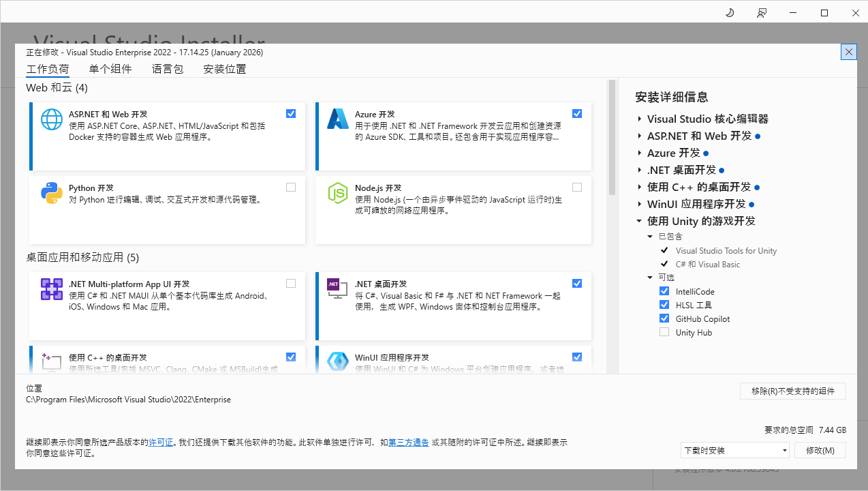Viewport: 868px width, 491px height.
Task: Click the 修改(M) button
Action: coord(820,450)
